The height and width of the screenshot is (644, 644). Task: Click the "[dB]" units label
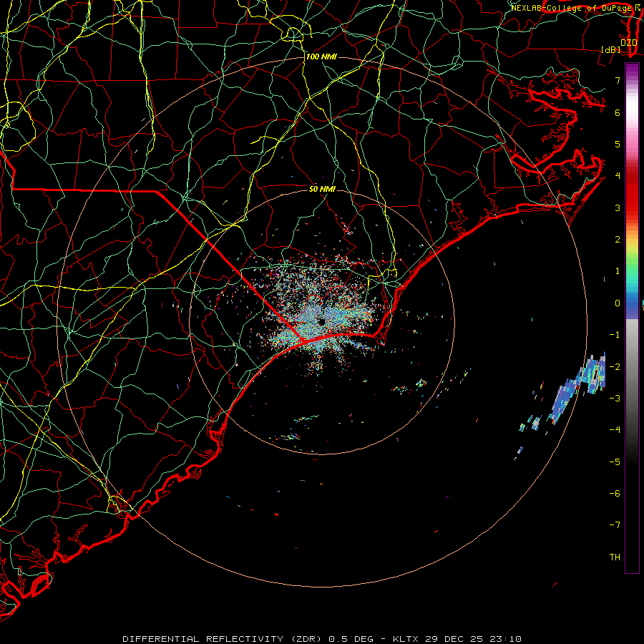[x=611, y=49]
